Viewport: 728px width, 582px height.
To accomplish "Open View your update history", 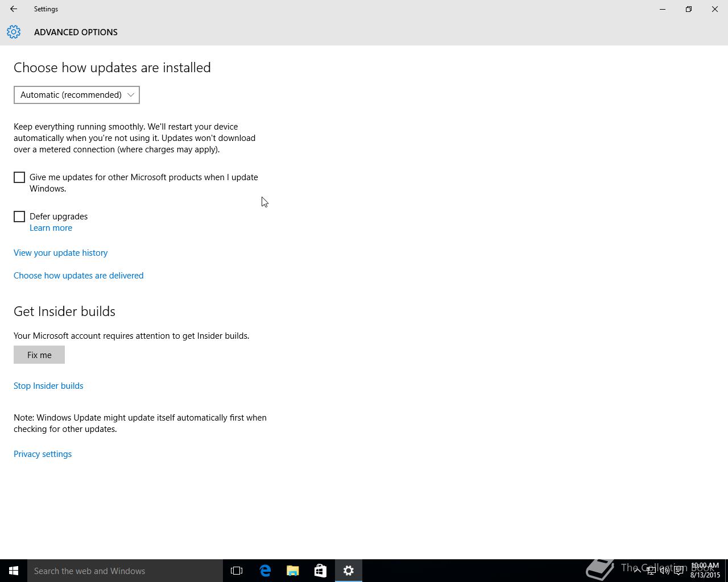I will coord(61,253).
